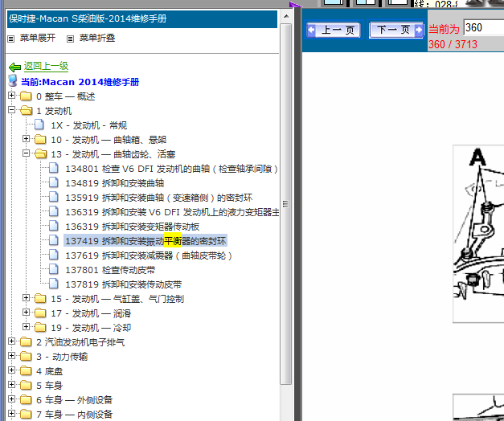
Task: Click document icon of 1X - 发动机 - 常规
Action: (39, 124)
